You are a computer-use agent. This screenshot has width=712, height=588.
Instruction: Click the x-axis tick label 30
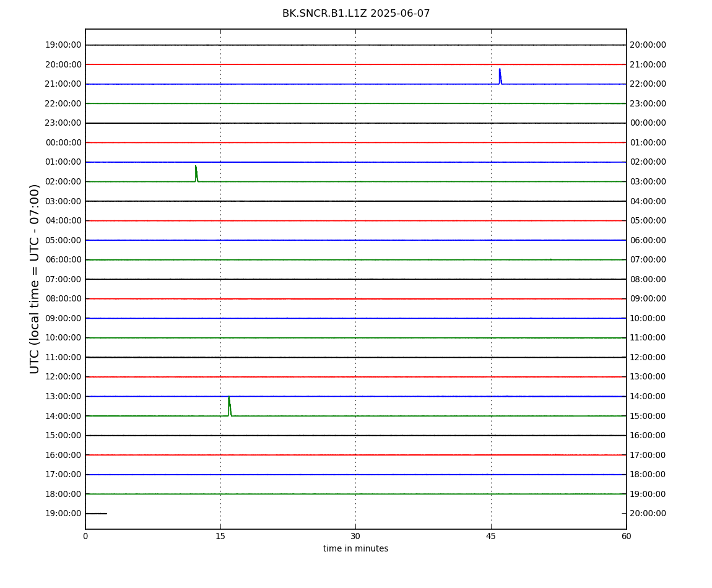pyautogui.click(x=355, y=536)
